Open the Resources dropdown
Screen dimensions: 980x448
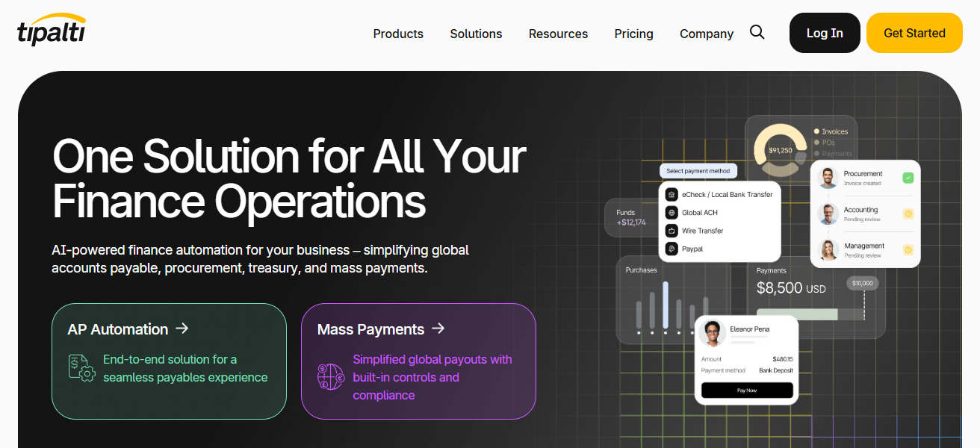coord(558,34)
